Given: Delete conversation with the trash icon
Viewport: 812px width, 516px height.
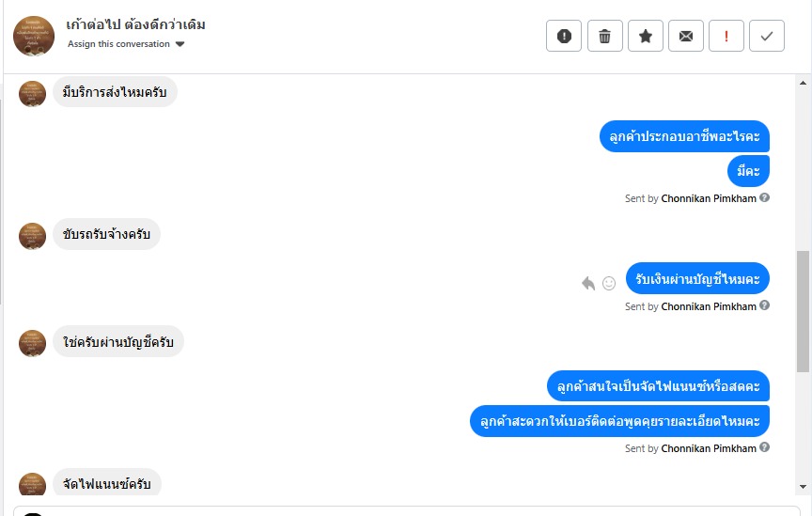Looking at the screenshot, I should 605,36.
